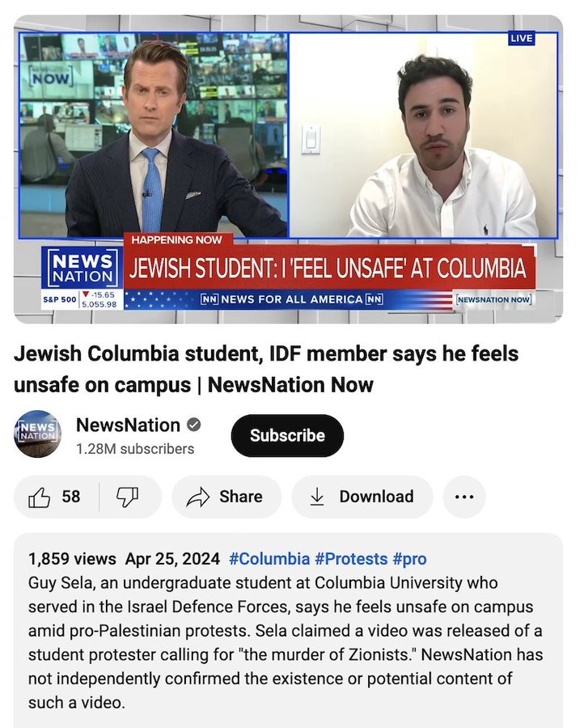The height and width of the screenshot is (728, 588).
Task: Open the #Protests hashtag link
Action: (351, 558)
